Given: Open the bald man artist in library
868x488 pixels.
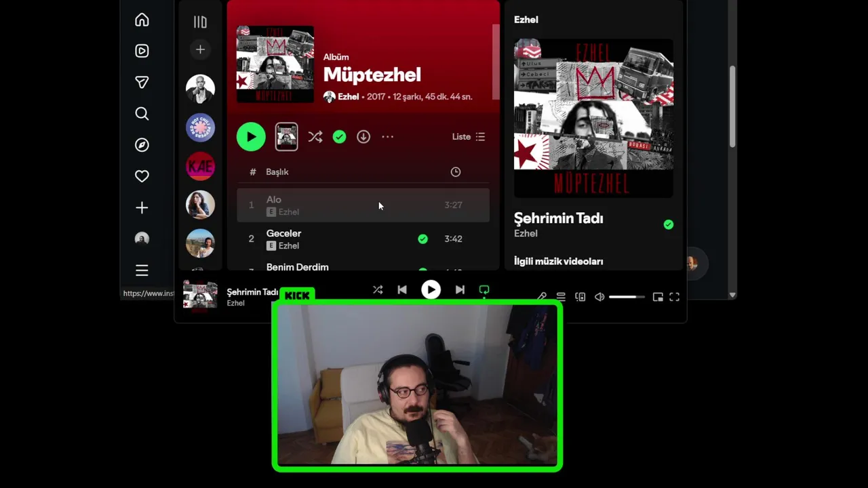Looking at the screenshot, I should (x=200, y=89).
